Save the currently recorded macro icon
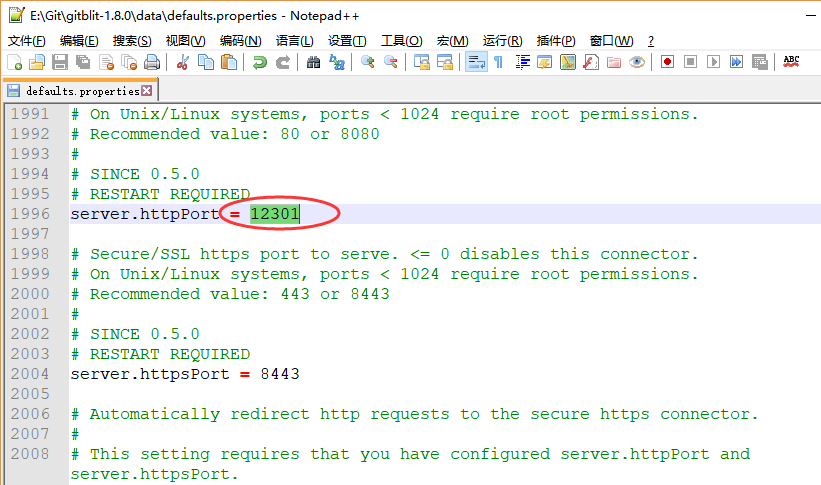 [760, 62]
